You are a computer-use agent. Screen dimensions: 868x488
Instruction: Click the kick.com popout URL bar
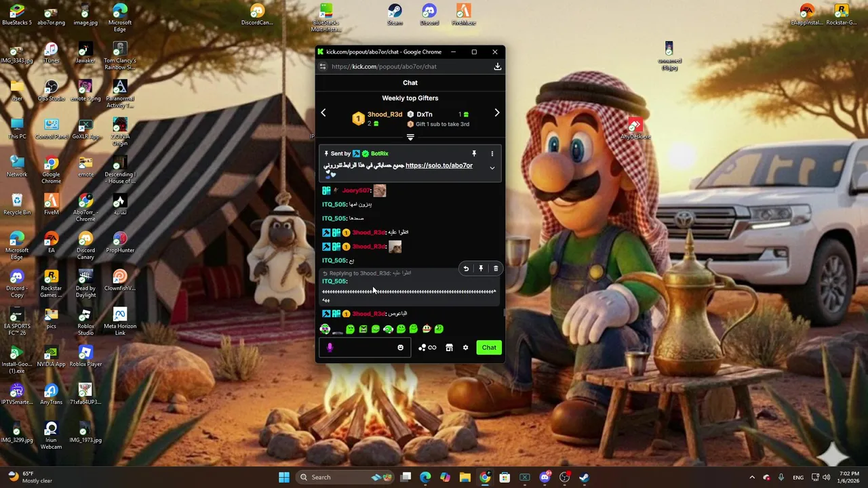coord(384,66)
